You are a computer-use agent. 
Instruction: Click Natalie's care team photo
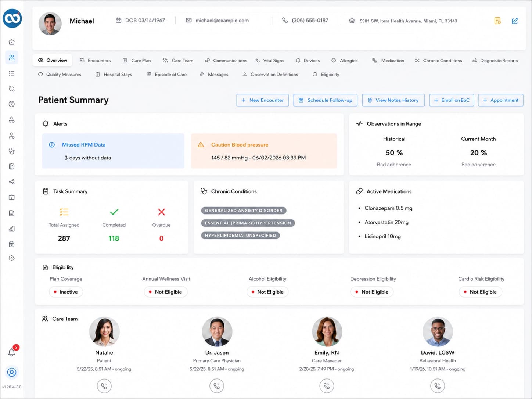click(104, 332)
